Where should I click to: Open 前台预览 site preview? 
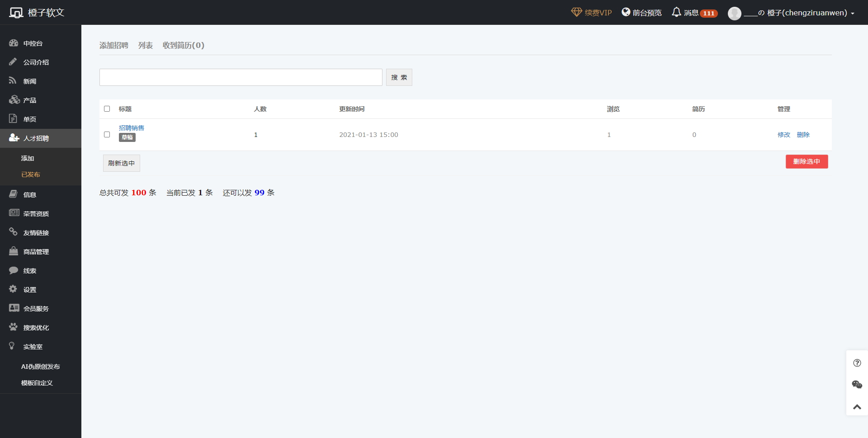pos(642,13)
